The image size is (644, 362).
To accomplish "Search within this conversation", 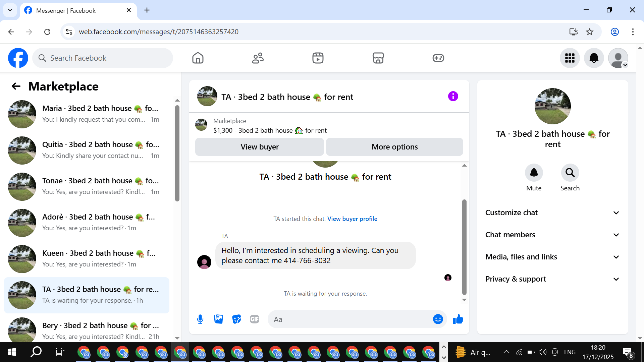I will click(570, 173).
